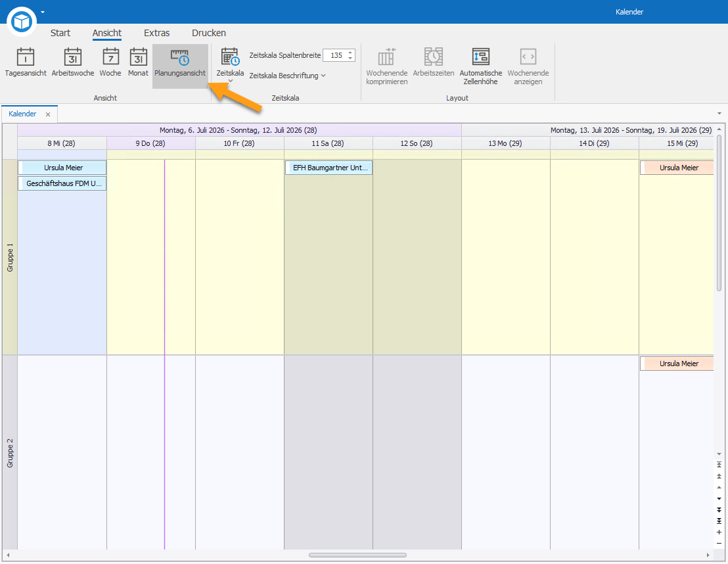
Task: Click the 14 Di (29) day header
Action: 594,143
